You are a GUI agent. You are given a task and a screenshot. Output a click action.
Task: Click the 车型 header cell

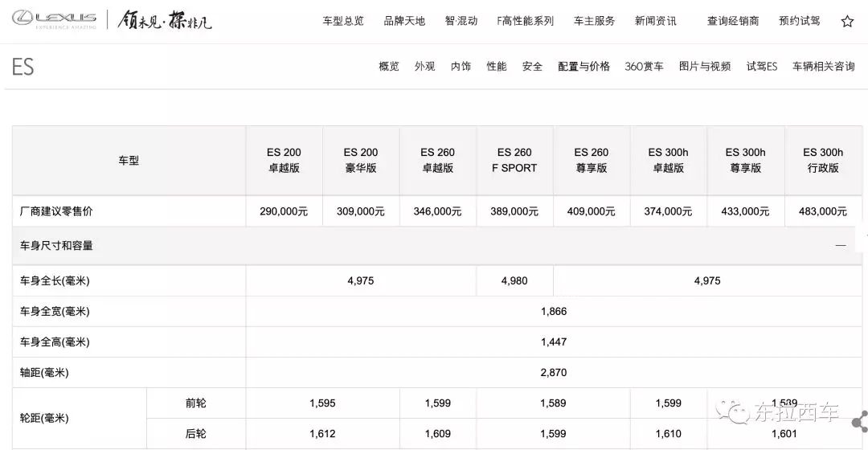(129, 161)
